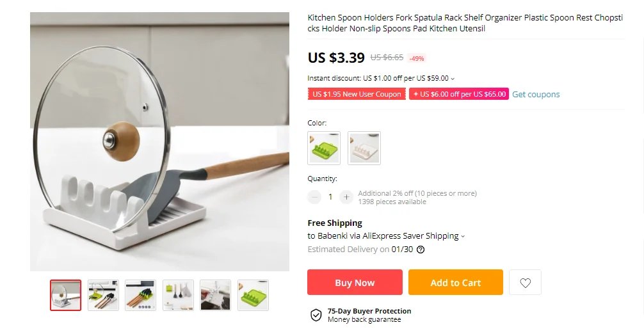This screenshot has width=644, height=334.
Task: Claim the US $1.95 New User Coupon
Action: coord(357,94)
